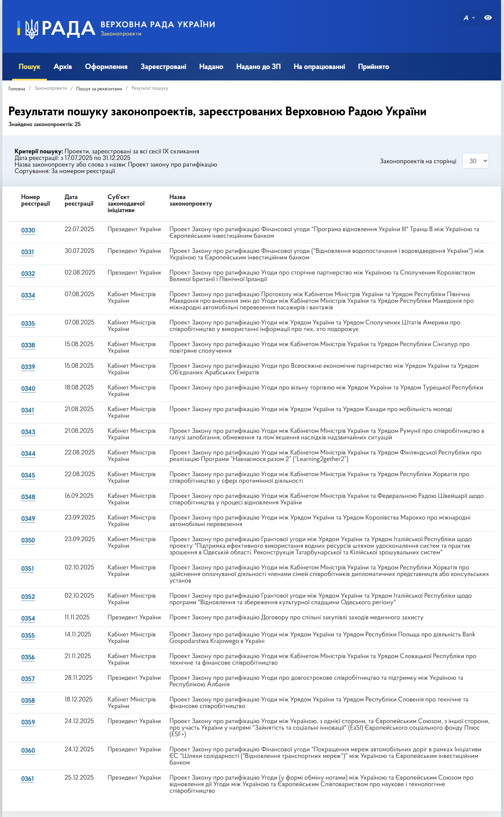This screenshot has width=504, height=817.
Task: Open bill number 0334
Action: 28,295
